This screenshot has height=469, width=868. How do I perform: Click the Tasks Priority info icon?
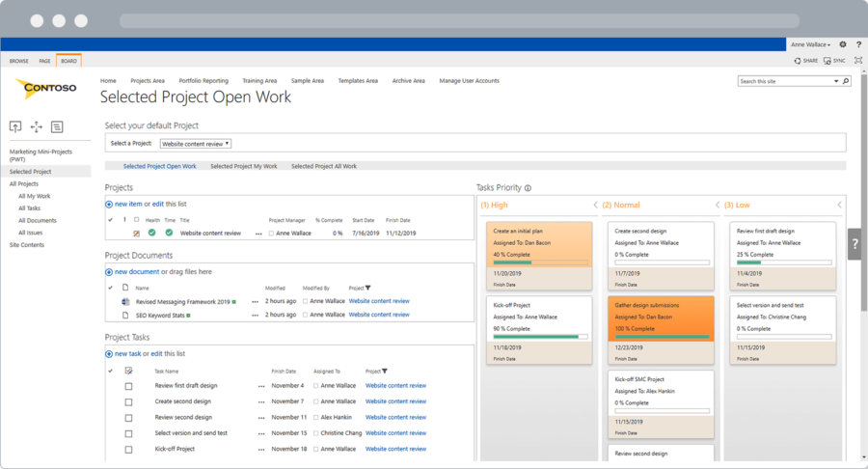pyautogui.click(x=528, y=188)
